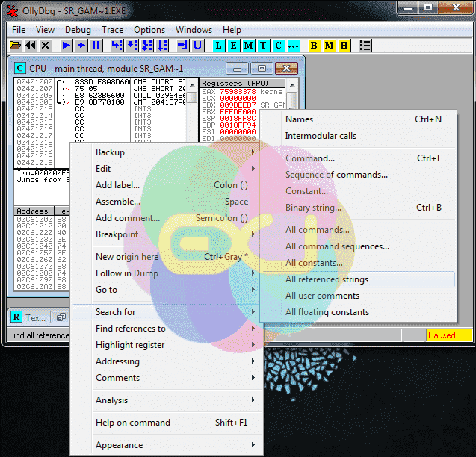Click the Address column header in dump
This screenshot has height=457, width=476.
(34, 211)
